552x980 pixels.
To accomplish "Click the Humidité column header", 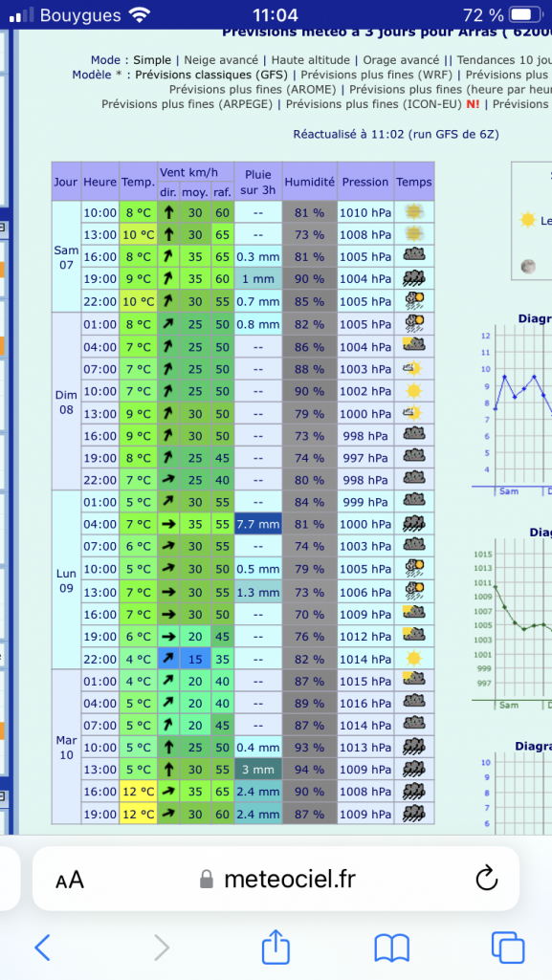I will 309,182.
